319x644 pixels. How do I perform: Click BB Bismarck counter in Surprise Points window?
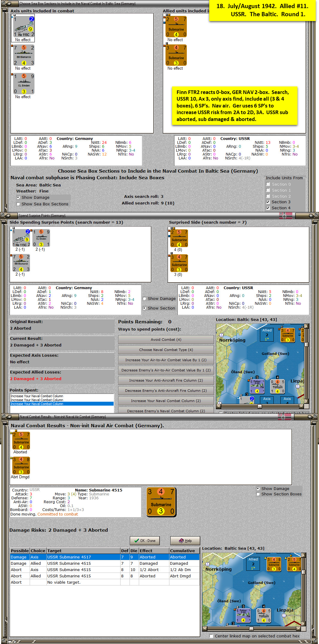point(21,263)
